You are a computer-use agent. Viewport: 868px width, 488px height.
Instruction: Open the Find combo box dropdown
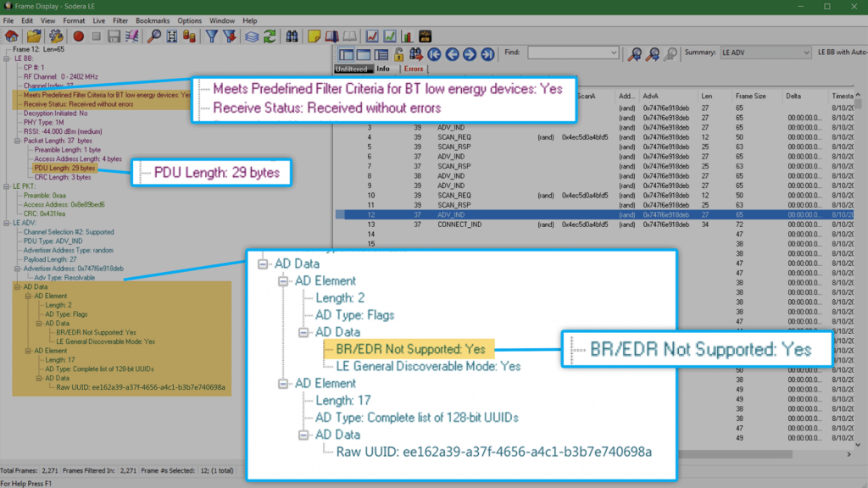pos(614,53)
